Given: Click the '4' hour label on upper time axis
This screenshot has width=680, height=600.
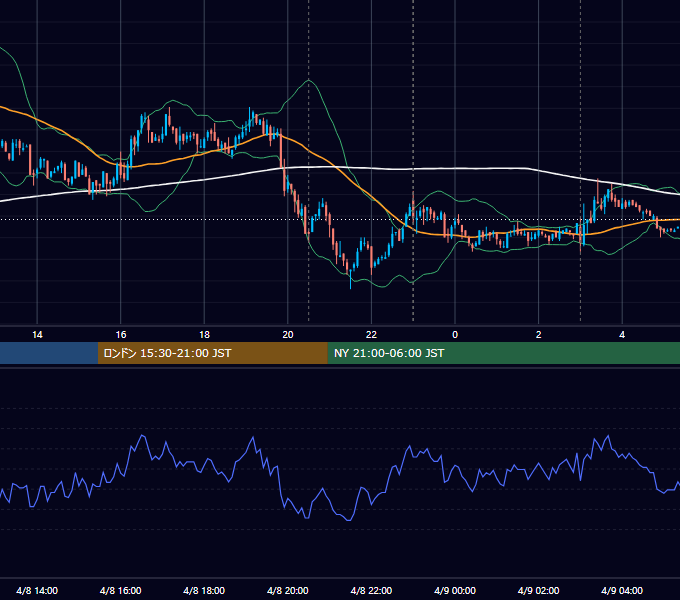Looking at the screenshot, I should point(622,335).
